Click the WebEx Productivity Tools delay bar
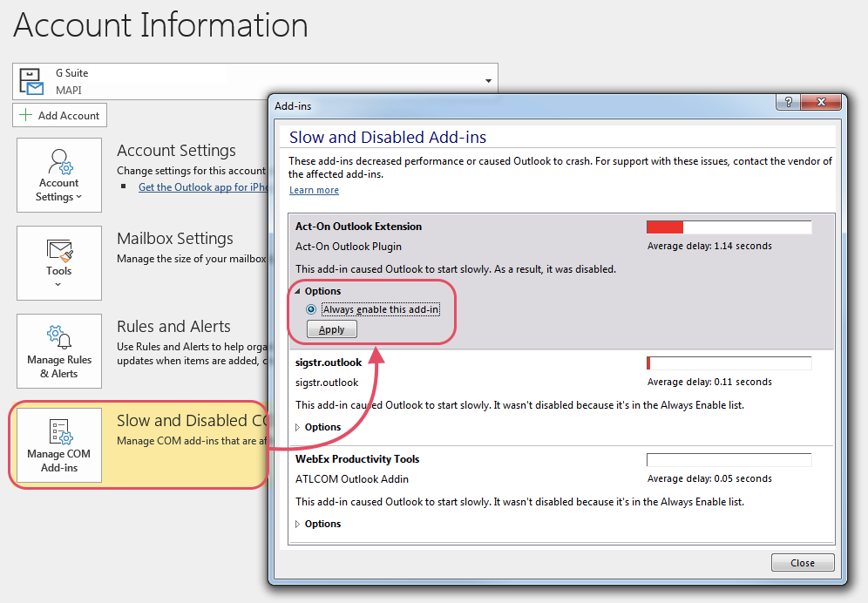This screenshot has width=868, height=603. pos(729,460)
